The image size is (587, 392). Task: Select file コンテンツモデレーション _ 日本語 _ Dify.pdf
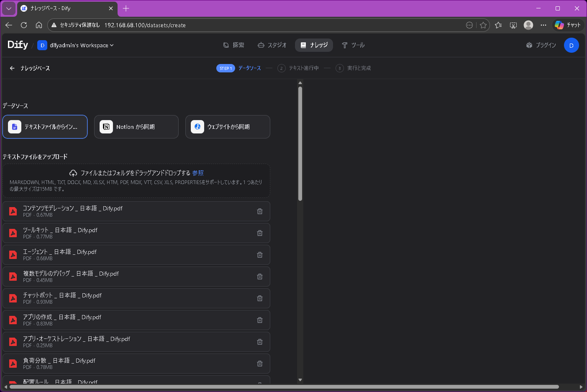(x=136, y=211)
